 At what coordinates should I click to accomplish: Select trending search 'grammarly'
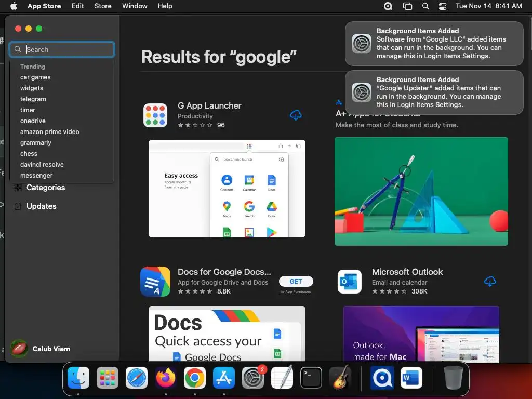pyautogui.click(x=36, y=143)
